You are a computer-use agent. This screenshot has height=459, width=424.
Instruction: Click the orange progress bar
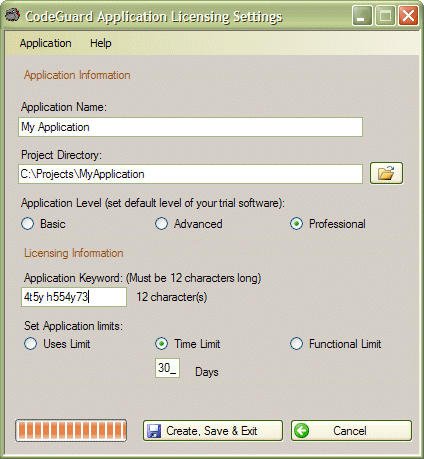pyautogui.click(x=71, y=431)
